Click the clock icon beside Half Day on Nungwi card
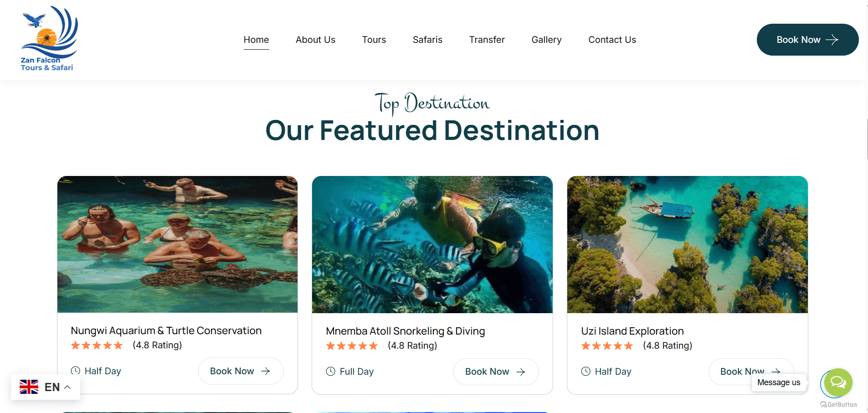Screen dimensions: 868x413 76,371
